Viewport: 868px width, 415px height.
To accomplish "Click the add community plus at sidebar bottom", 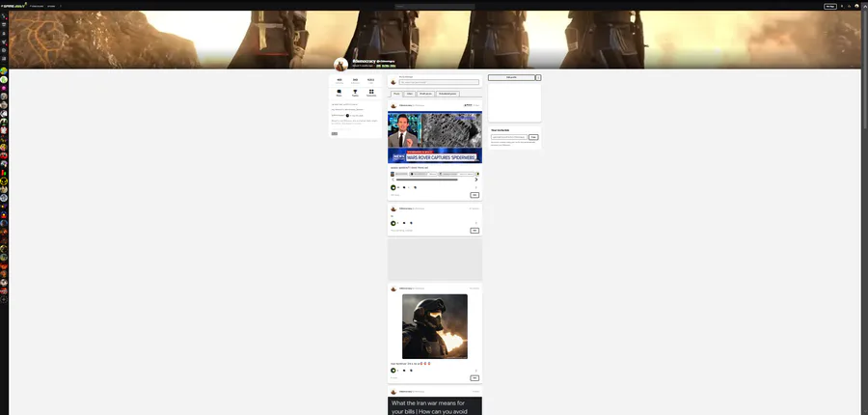I will point(4,299).
